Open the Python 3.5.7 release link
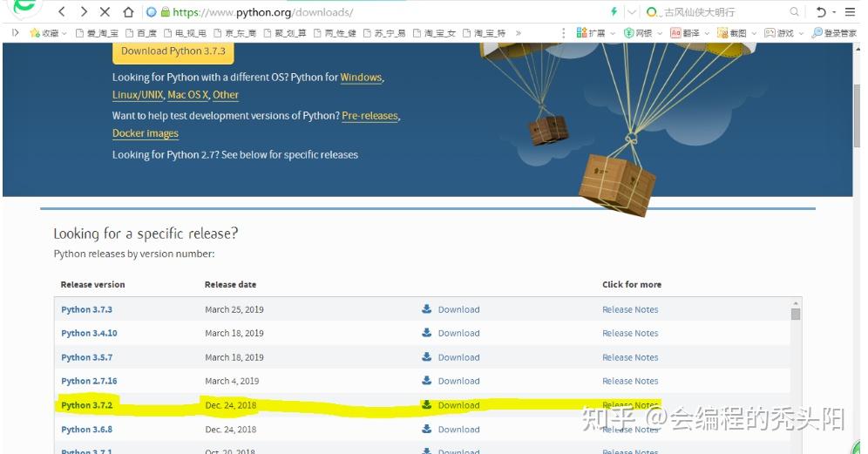 tap(86, 357)
